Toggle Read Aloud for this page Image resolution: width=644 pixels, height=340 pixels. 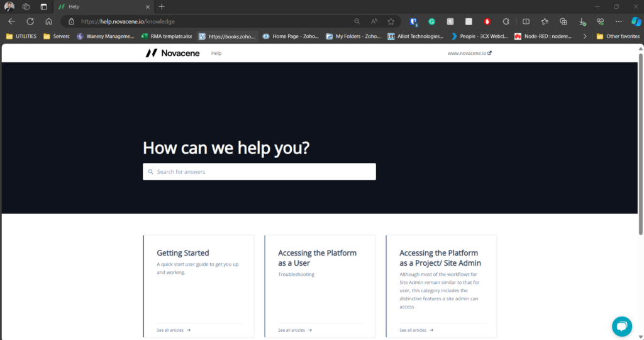pos(374,21)
